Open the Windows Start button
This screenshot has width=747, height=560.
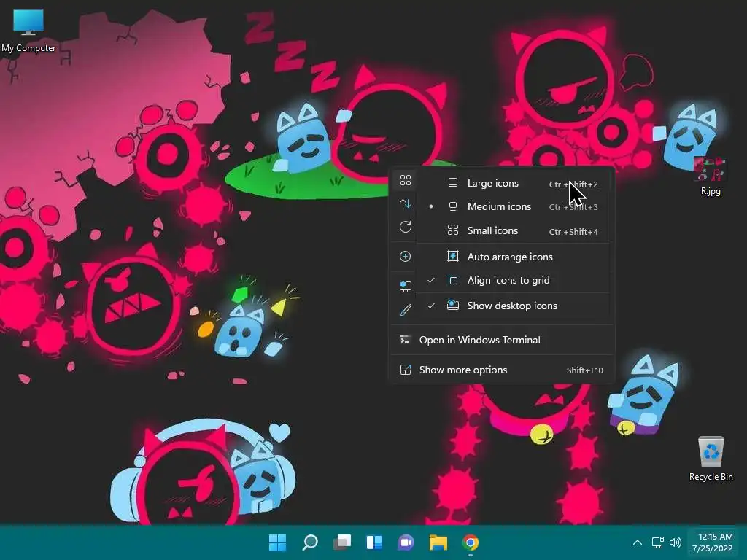pyautogui.click(x=278, y=542)
